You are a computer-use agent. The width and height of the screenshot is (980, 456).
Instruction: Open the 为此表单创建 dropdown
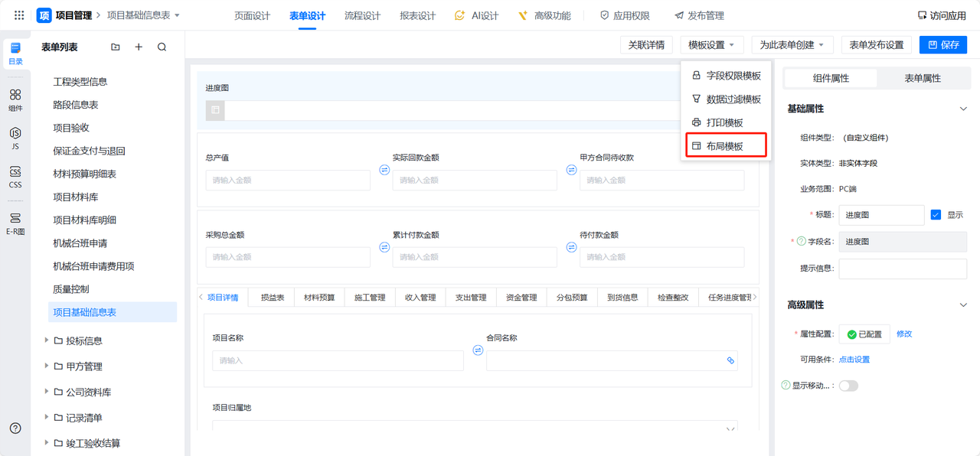pyautogui.click(x=792, y=45)
